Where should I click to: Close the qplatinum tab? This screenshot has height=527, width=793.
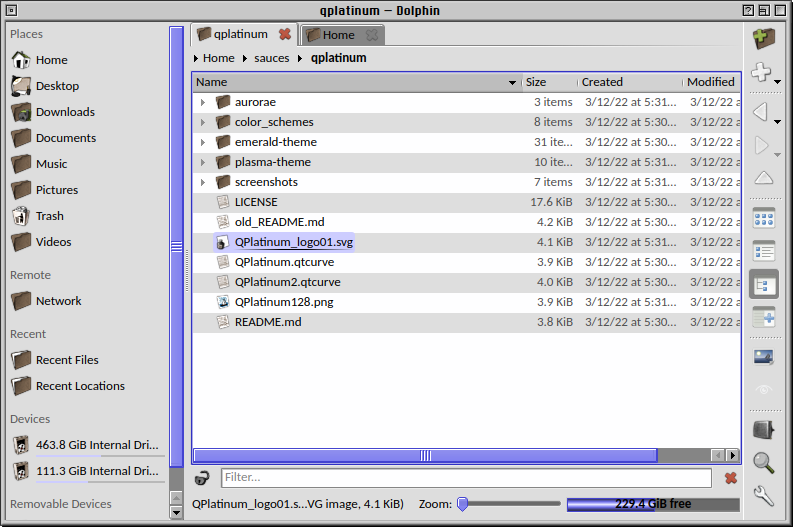[x=285, y=34]
